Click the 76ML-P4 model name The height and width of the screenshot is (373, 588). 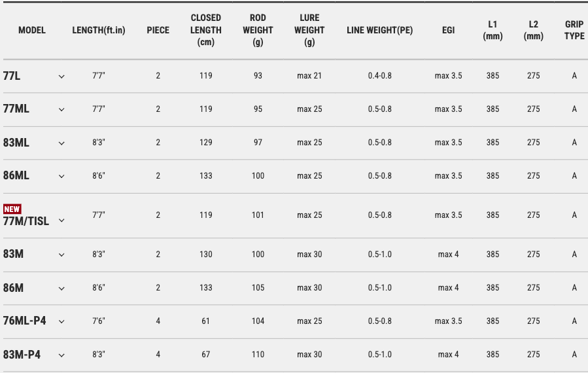(25, 321)
